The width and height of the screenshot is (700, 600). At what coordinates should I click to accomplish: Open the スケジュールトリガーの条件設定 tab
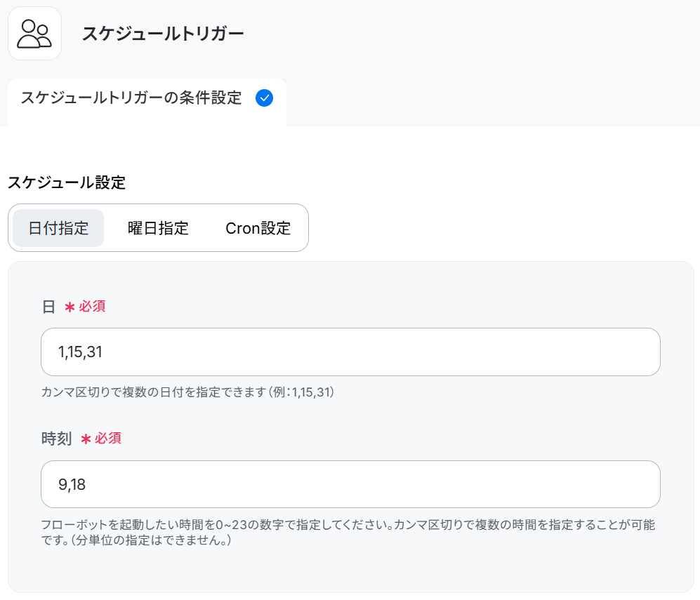[x=131, y=98]
